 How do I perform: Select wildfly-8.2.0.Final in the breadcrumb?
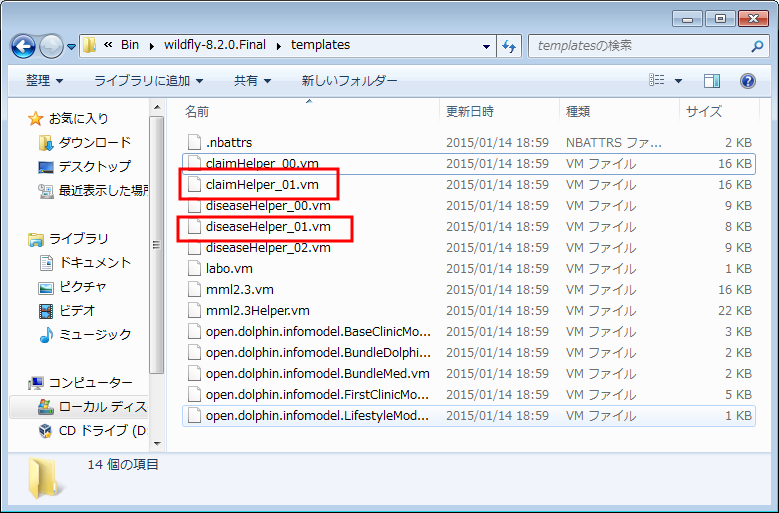click(215, 45)
